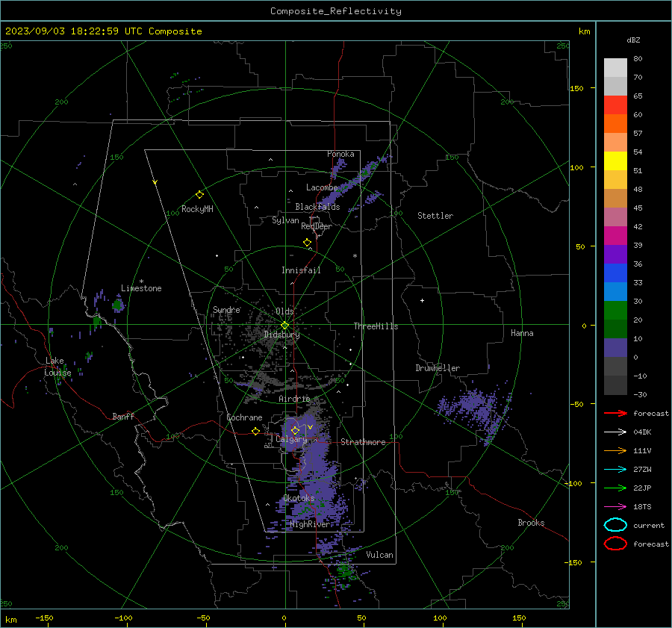Click the Ponoka city label

[x=340, y=154]
